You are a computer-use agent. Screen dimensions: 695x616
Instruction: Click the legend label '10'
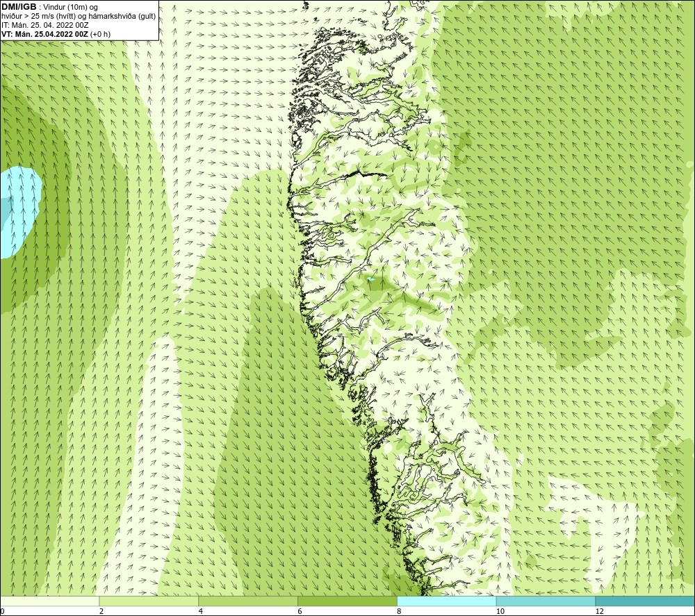pyautogui.click(x=500, y=611)
